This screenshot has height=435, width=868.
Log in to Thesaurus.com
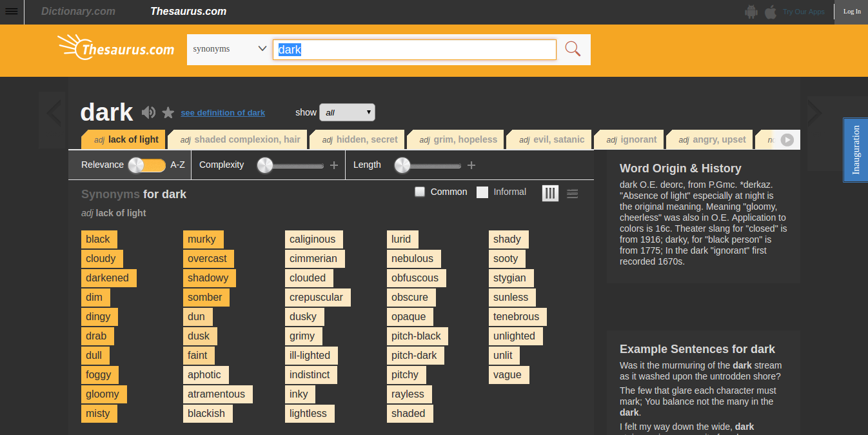(x=852, y=11)
